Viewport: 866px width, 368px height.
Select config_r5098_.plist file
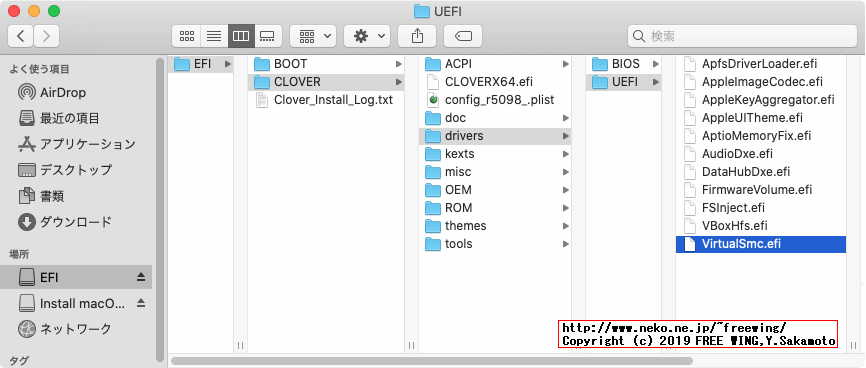coord(495,100)
